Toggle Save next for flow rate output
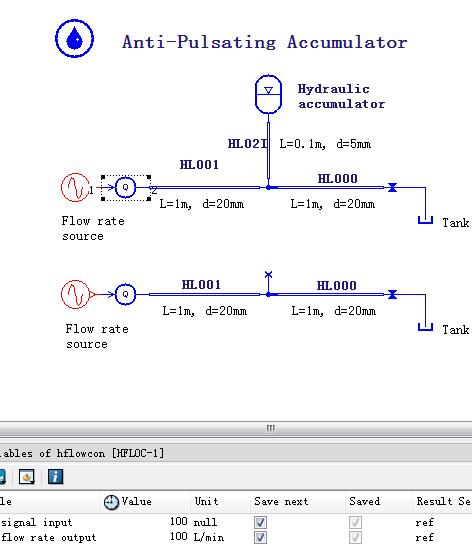This screenshot has width=472, height=556. click(260, 538)
